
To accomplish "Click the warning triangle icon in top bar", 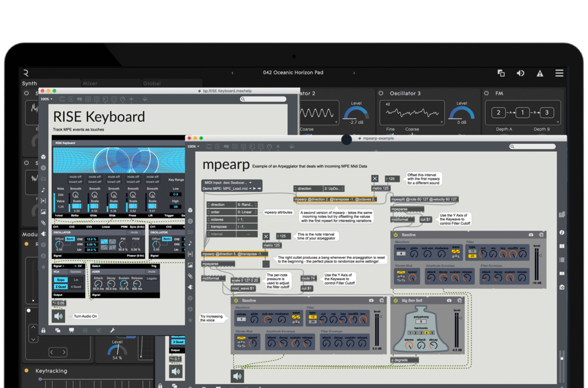I will tap(540, 73).
